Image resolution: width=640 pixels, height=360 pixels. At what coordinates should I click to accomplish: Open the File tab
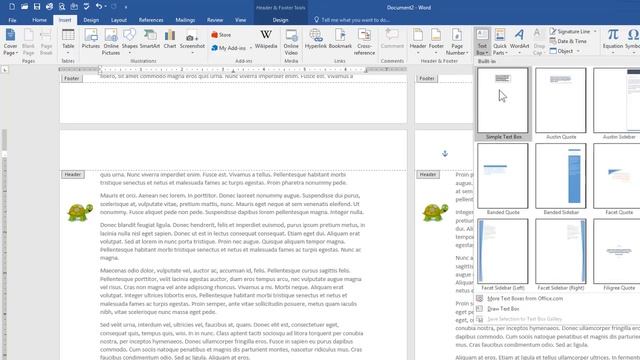12,20
